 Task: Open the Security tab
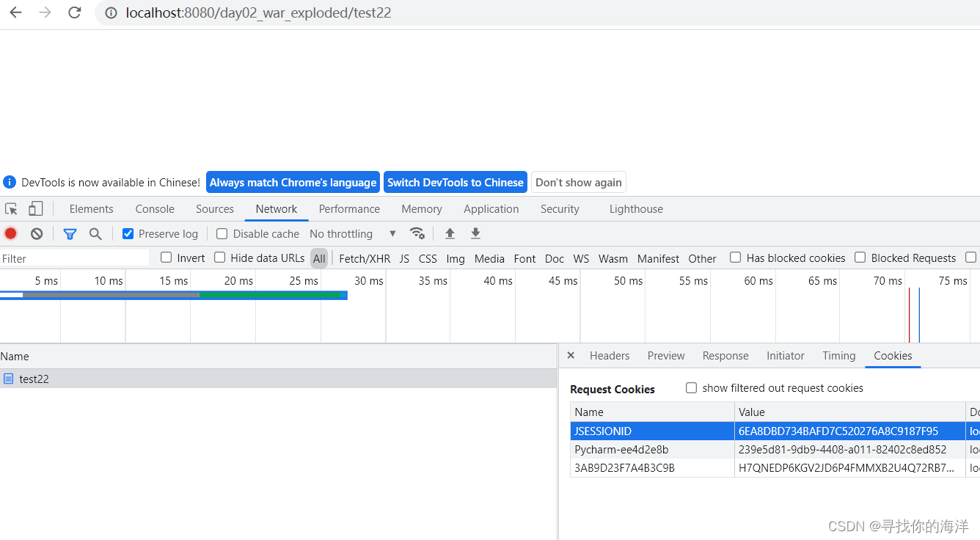click(x=560, y=209)
